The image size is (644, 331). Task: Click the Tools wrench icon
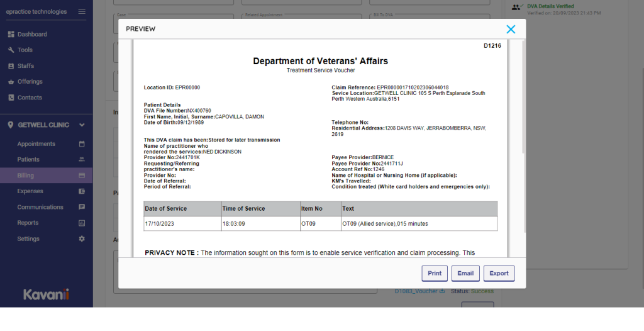coord(11,50)
